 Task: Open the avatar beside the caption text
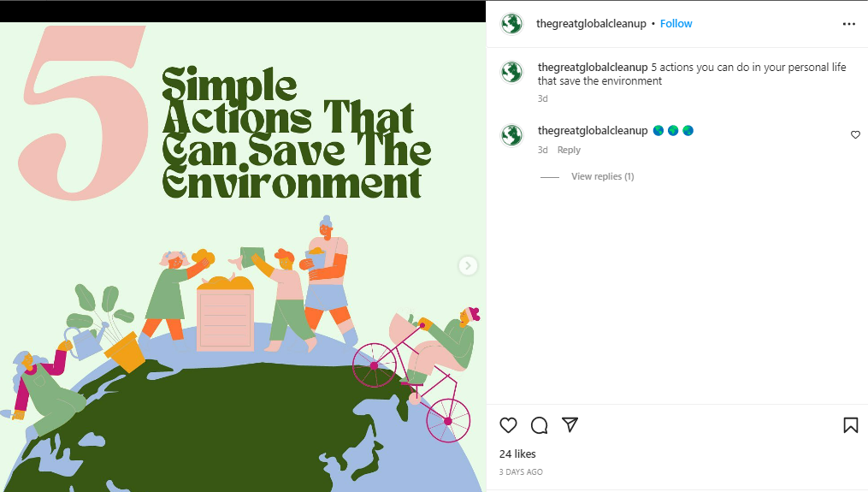pos(511,72)
